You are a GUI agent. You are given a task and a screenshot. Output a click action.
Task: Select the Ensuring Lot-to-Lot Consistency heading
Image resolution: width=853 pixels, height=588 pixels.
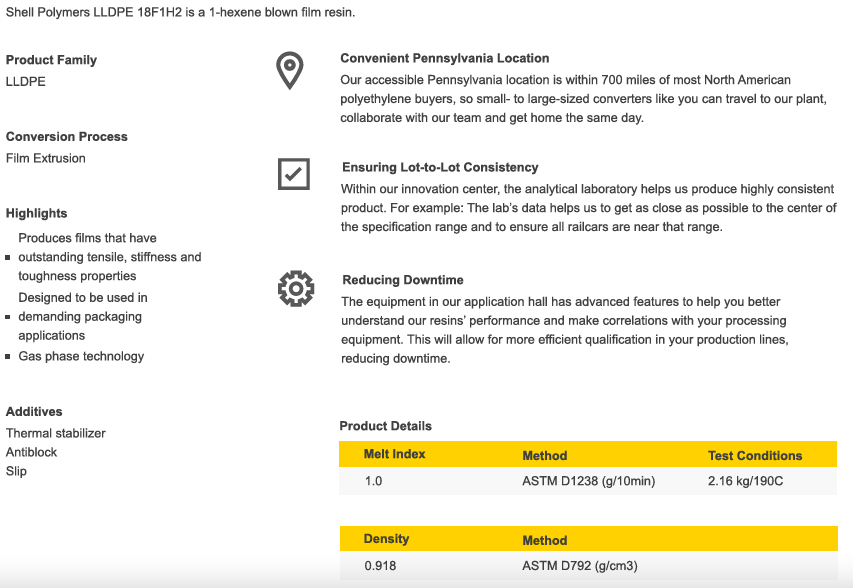(x=440, y=167)
